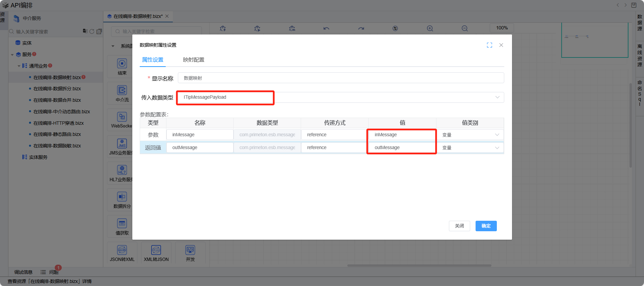Image resolution: width=644 pixels, height=286 pixels.
Task: Click the 关闭 button
Action: click(459, 226)
